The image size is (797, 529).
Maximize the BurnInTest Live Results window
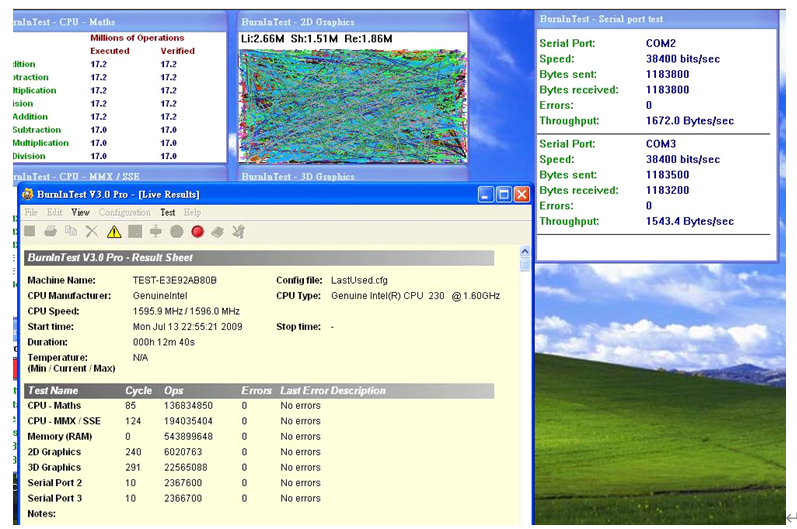pos(504,194)
